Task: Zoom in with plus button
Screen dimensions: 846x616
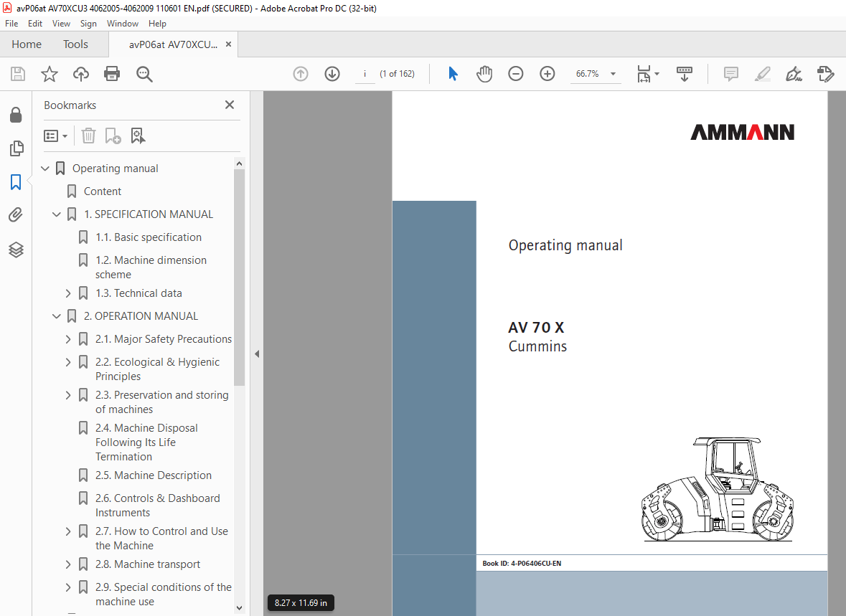Action: (547, 74)
